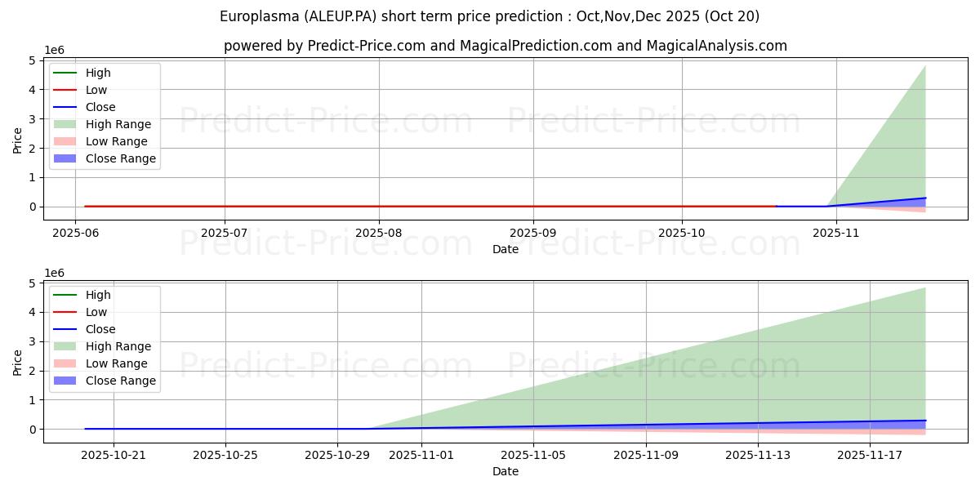Click the 2025-11 tick label on top chart
980x490 pixels.
(836, 233)
